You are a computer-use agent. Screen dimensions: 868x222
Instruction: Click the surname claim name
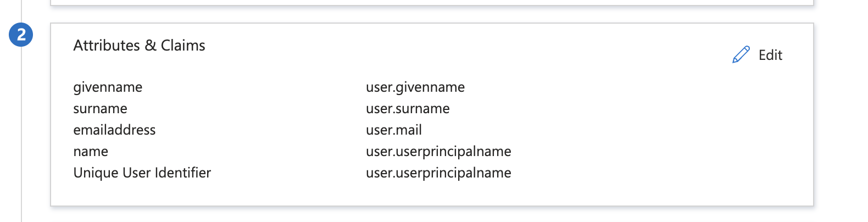100,109
